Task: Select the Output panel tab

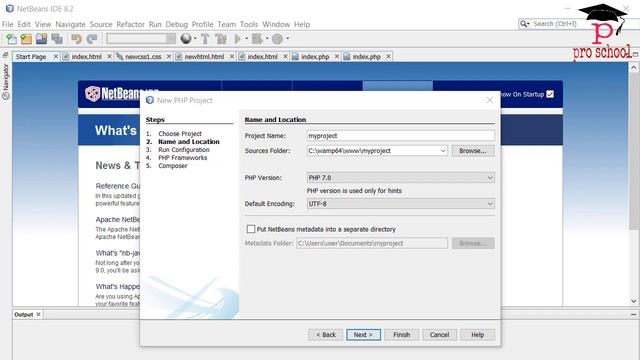Action: click(23, 314)
